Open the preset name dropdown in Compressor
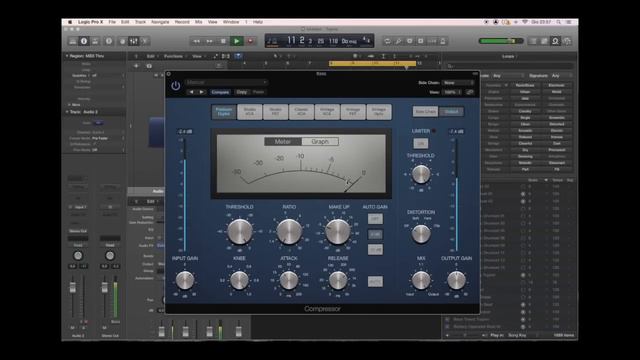Screen dimensions: 640x360 (226, 82)
